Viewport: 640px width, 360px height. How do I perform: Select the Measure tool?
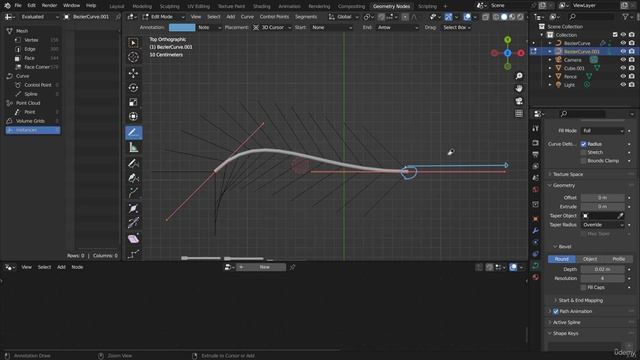(x=133, y=148)
